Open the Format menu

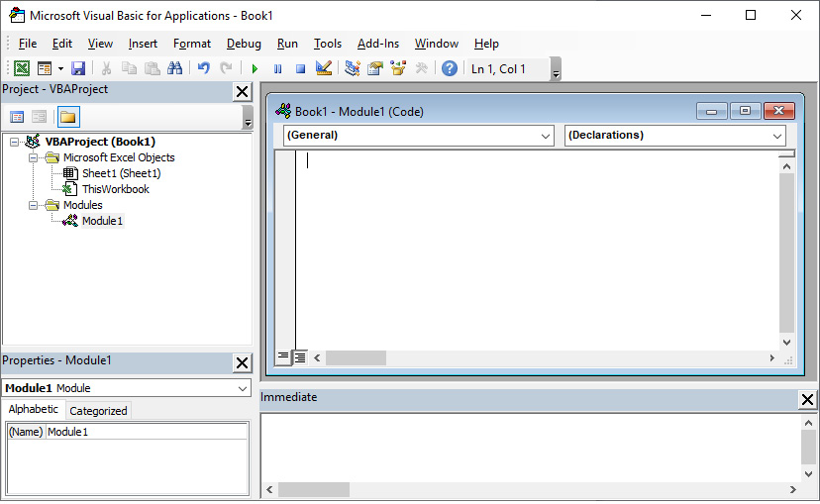[192, 44]
